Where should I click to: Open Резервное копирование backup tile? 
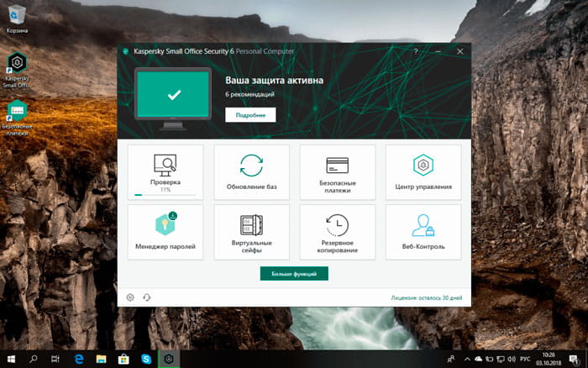tap(338, 232)
